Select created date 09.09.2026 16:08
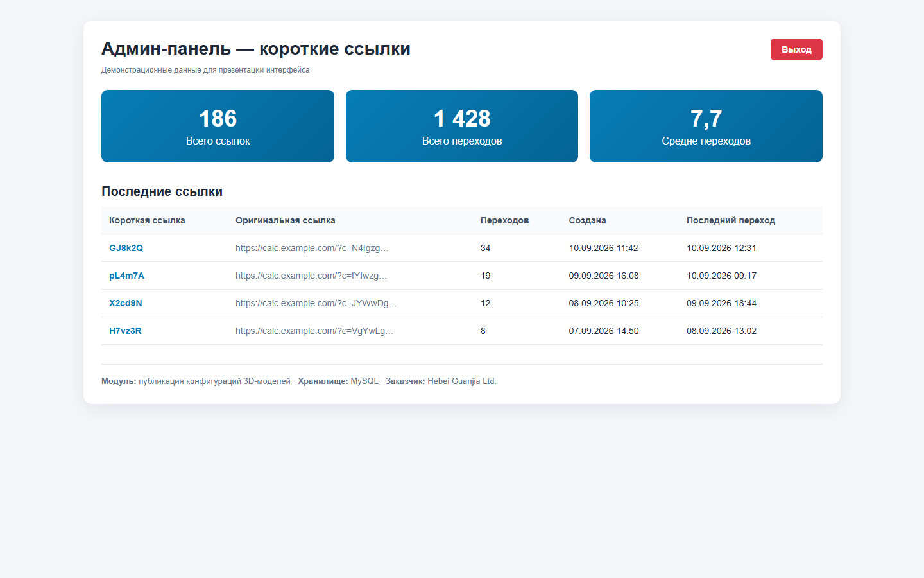The width and height of the screenshot is (924, 578). (x=604, y=276)
